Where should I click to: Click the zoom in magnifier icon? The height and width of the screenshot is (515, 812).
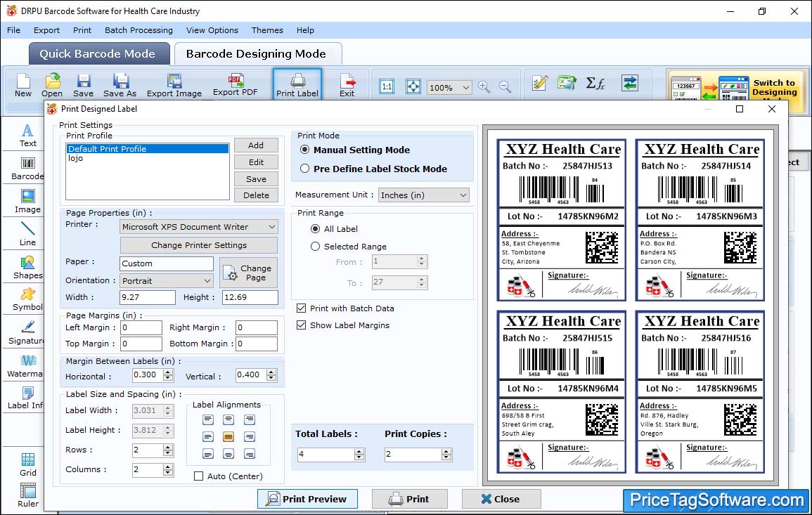point(484,86)
